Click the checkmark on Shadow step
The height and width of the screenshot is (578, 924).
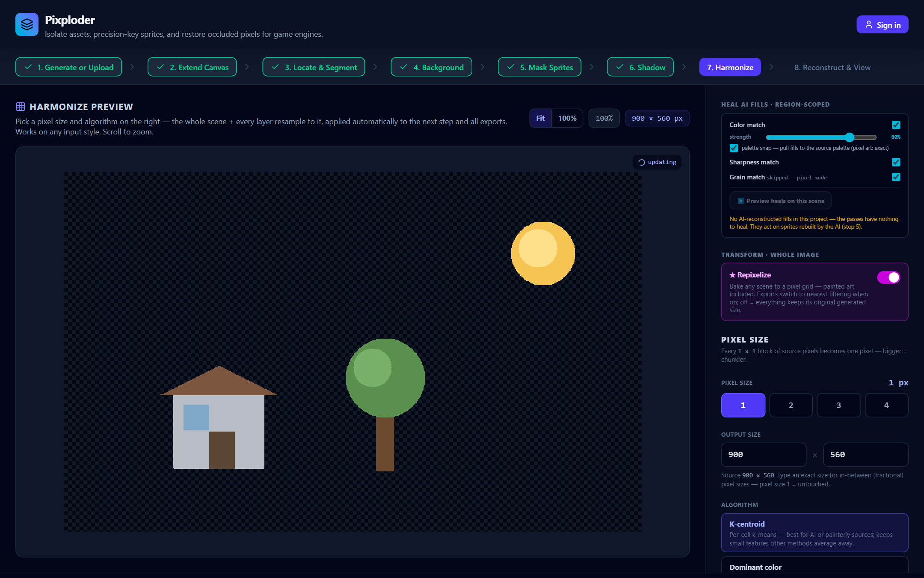click(620, 67)
